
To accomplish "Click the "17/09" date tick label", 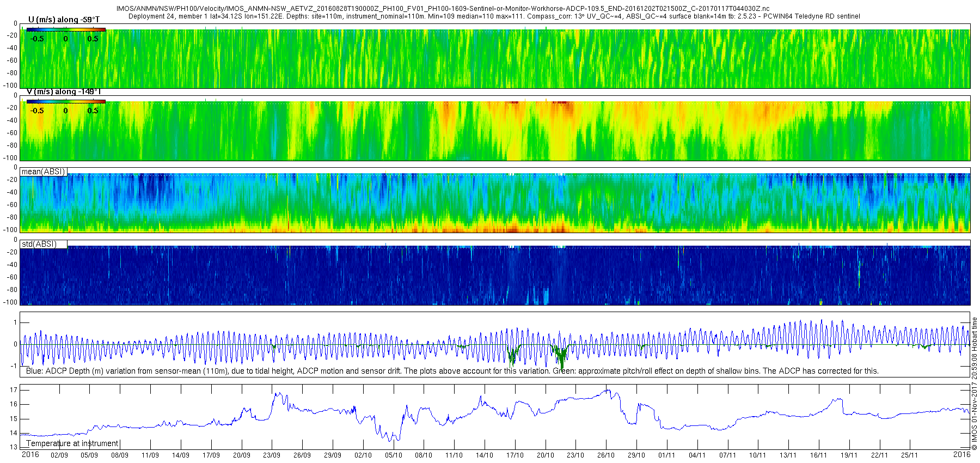I will point(211,455).
